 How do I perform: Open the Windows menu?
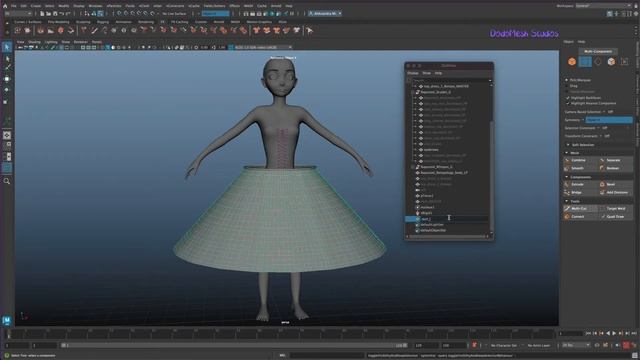tap(95, 6)
